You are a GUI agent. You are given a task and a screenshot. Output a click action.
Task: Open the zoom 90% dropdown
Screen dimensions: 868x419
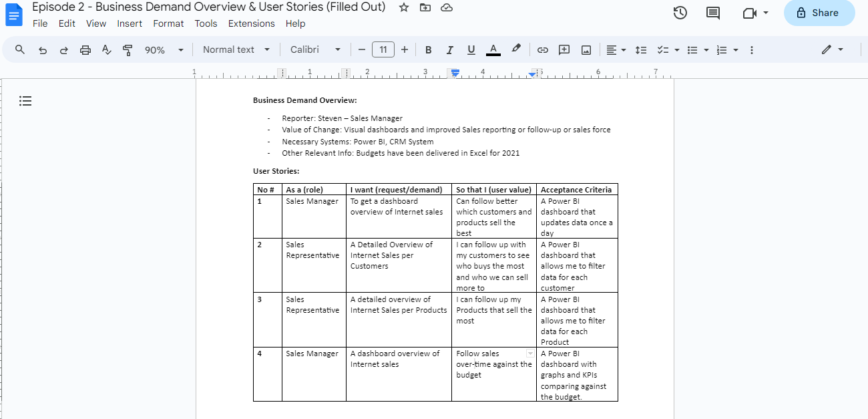(164, 50)
